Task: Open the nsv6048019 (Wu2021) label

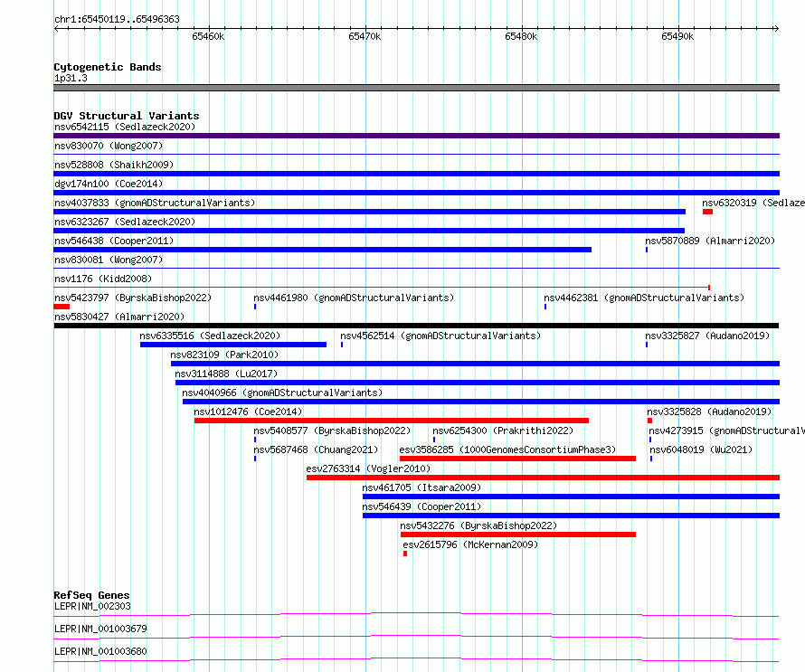Action: coord(701,450)
